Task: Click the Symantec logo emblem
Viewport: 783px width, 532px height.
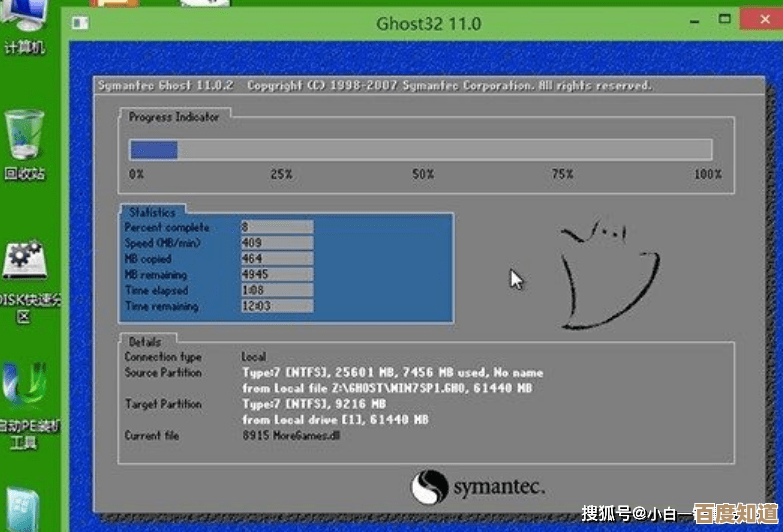Action: (x=430, y=487)
